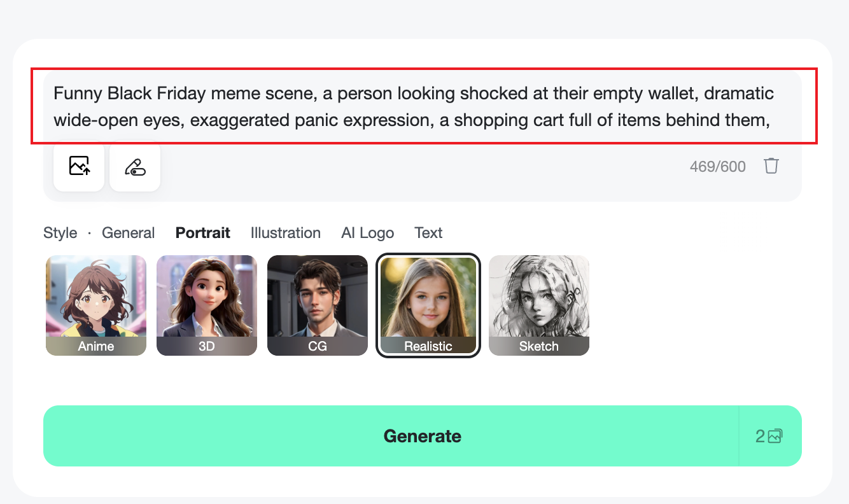Open the image count selector beside Generate
This screenshot has width=849, height=504.
tap(769, 436)
